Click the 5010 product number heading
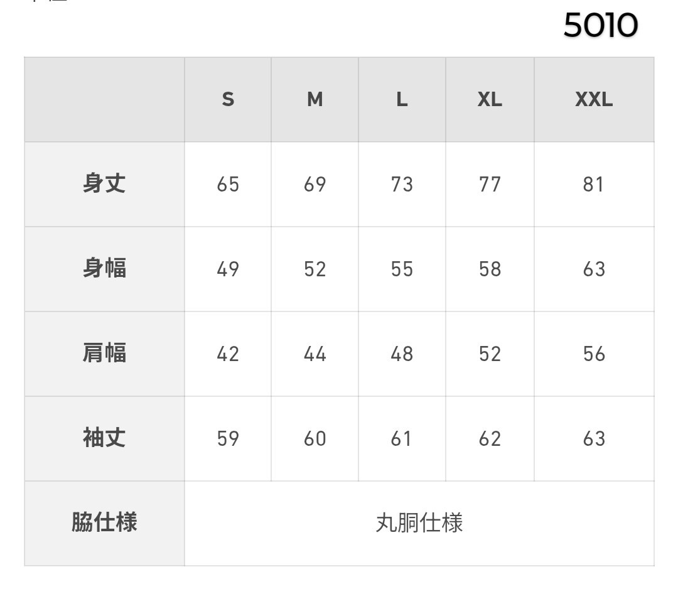 pos(600,26)
